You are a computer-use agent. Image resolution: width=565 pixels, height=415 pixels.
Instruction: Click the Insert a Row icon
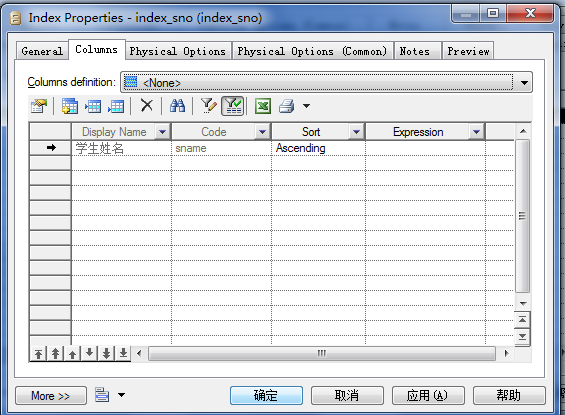coord(93,106)
